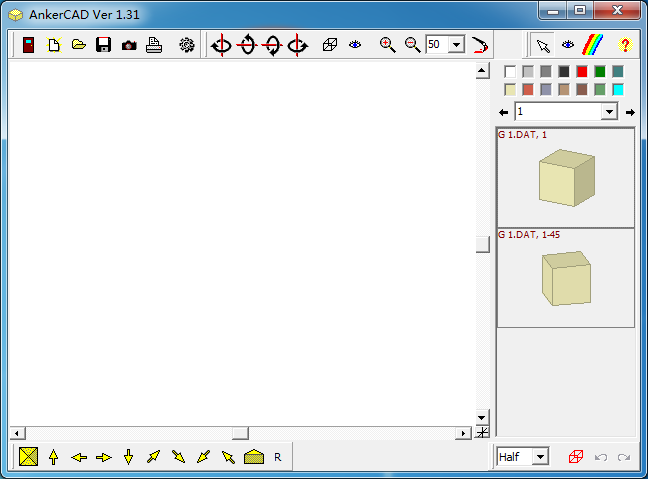Click the curved pick tool icon after zoom box
This screenshot has width=648, height=479.
(480, 45)
